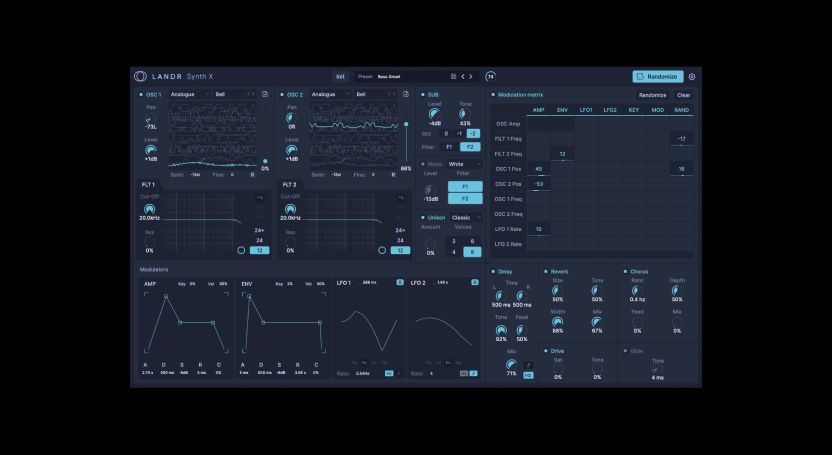832x455 pixels.
Task: Route SUB filter to F2
Action: (x=470, y=147)
